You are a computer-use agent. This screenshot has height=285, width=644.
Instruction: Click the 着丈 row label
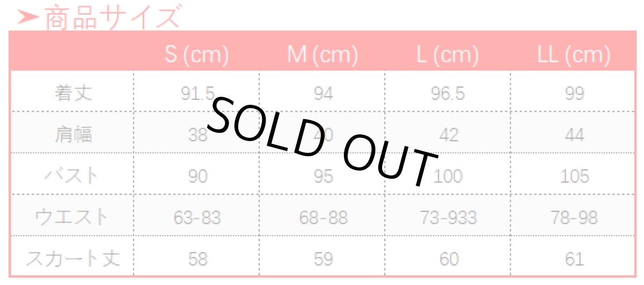tap(72, 93)
